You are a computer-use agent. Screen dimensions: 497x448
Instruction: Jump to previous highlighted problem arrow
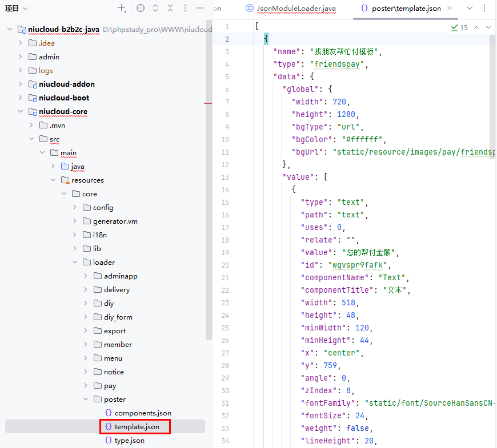click(477, 27)
